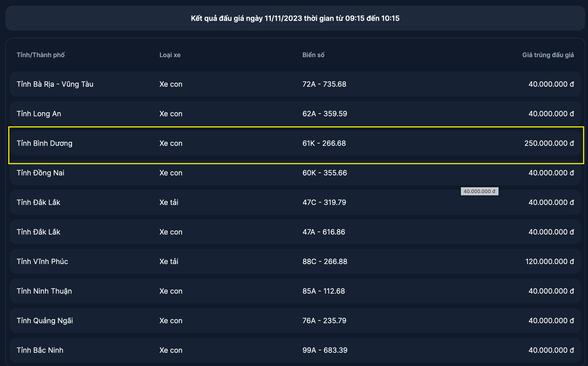Click the Biển số column header
The width and height of the screenshot is (588, 366).
click(313, 55)
